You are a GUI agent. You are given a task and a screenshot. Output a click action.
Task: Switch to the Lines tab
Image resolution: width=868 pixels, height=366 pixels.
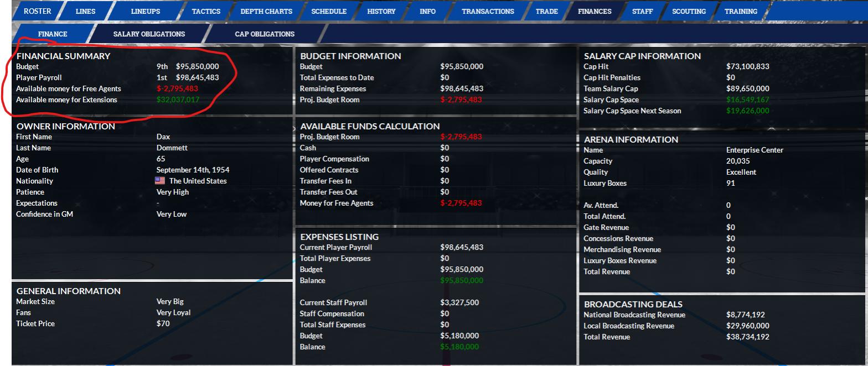pyautogui.click(x=85, y=11)
